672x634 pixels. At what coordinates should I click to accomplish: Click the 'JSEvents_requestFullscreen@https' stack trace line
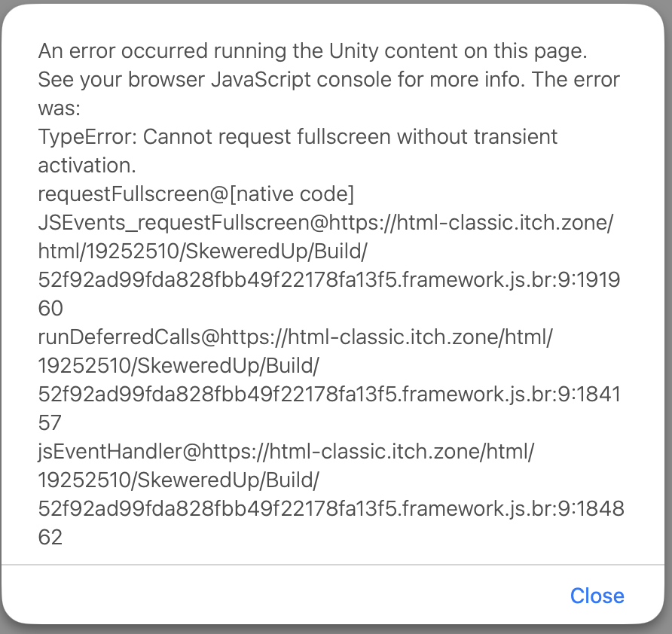pos(325,223)
